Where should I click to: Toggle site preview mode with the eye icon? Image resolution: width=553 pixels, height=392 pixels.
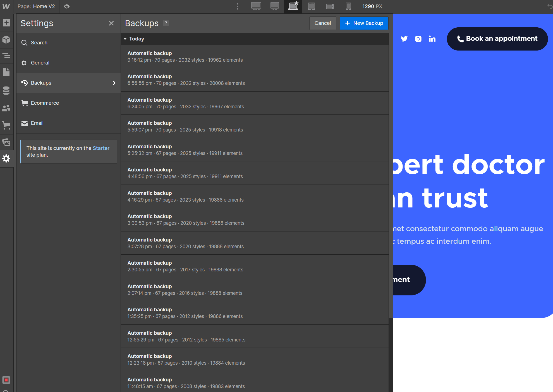pyautogui.click(x=66, y=6)
